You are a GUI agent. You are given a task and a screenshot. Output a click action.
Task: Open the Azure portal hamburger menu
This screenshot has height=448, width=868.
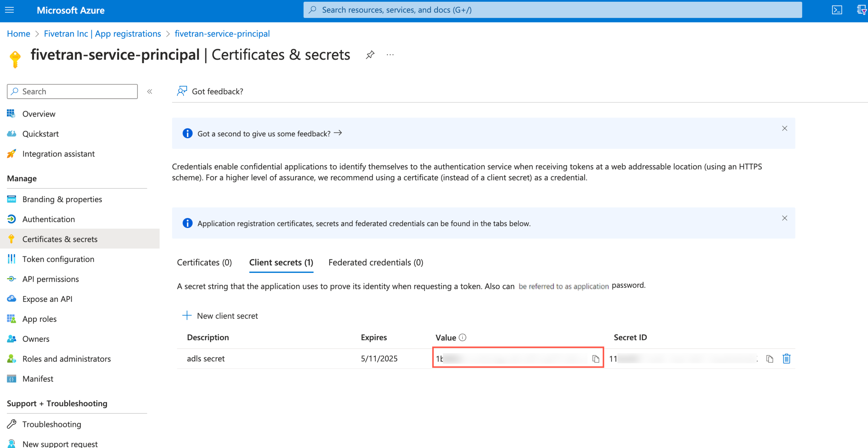[x=9, y=10]
